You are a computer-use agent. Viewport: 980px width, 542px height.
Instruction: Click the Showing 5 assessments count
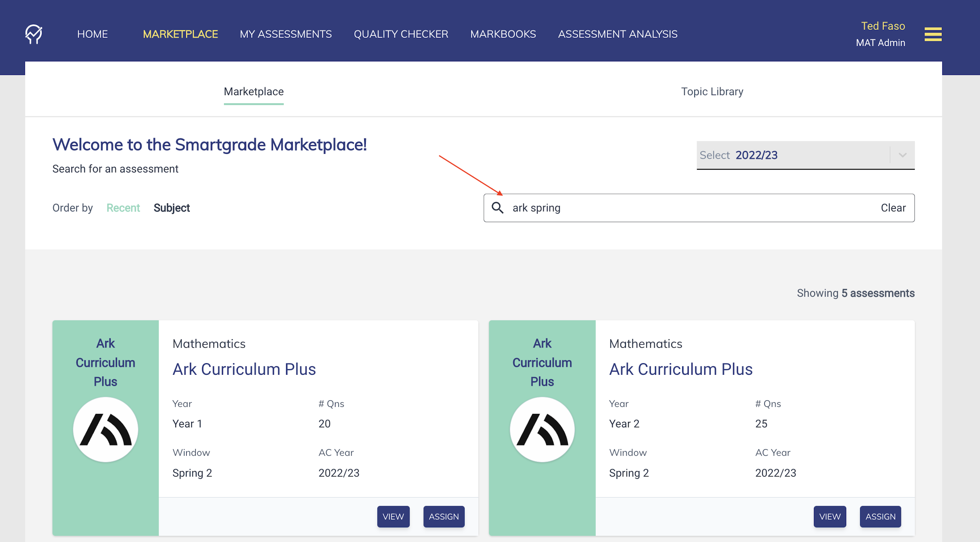[856, 293]
